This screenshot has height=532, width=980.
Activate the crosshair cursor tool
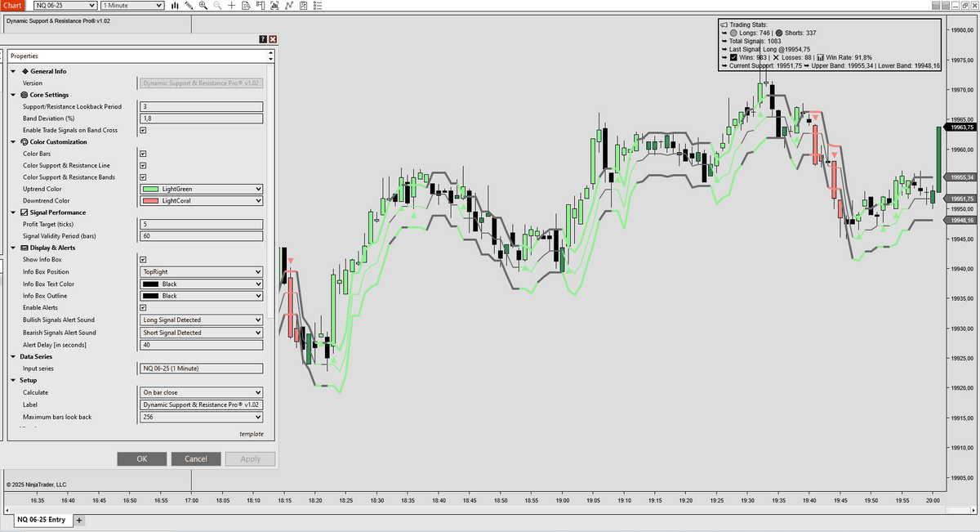(232, 6)
